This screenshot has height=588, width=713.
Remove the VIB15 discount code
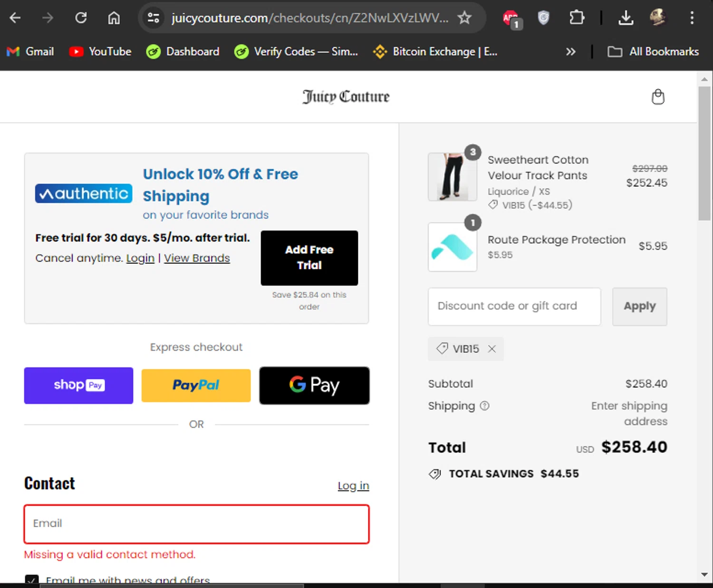(x=492, y=349)
